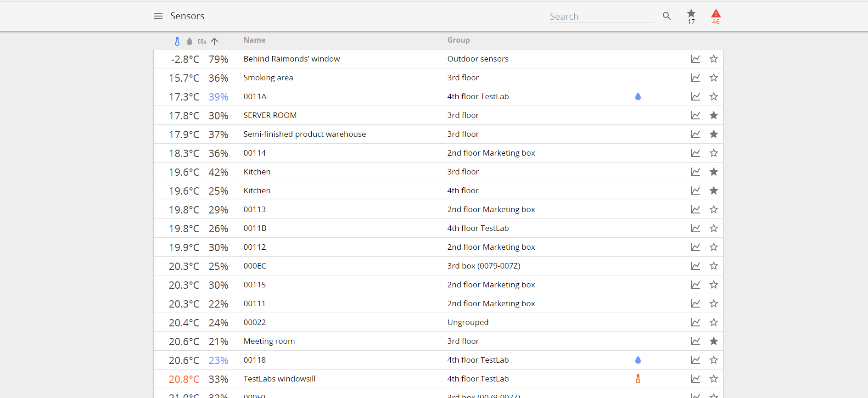Viewport: 868px width, 398px height.
Task: Open Semi-finished product warehouse name
Action: pyautogui.click(x=305, y=134)
